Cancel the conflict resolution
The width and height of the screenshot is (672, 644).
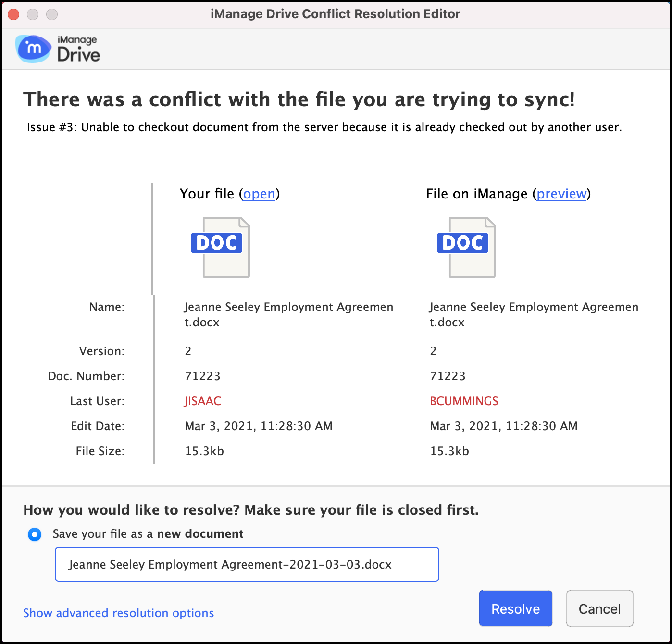599,609
